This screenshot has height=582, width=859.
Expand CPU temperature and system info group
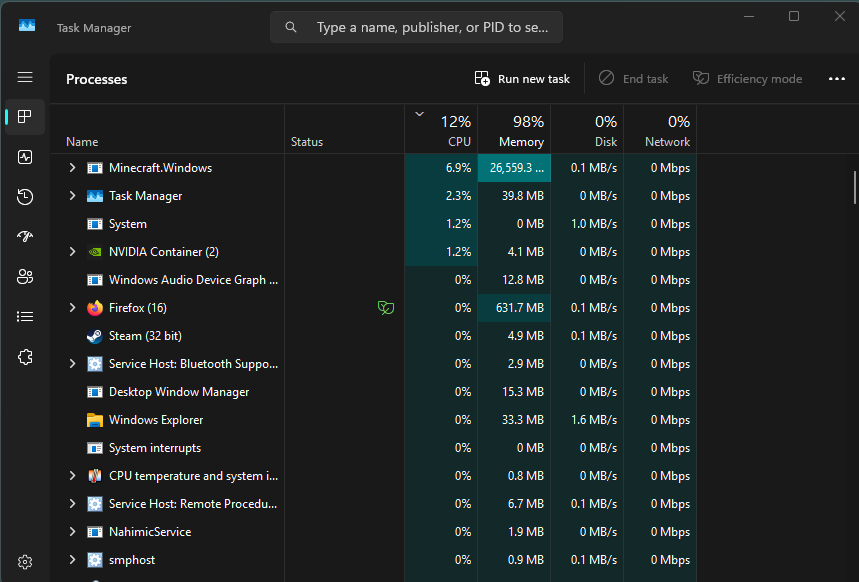click(x=72, y=476)
